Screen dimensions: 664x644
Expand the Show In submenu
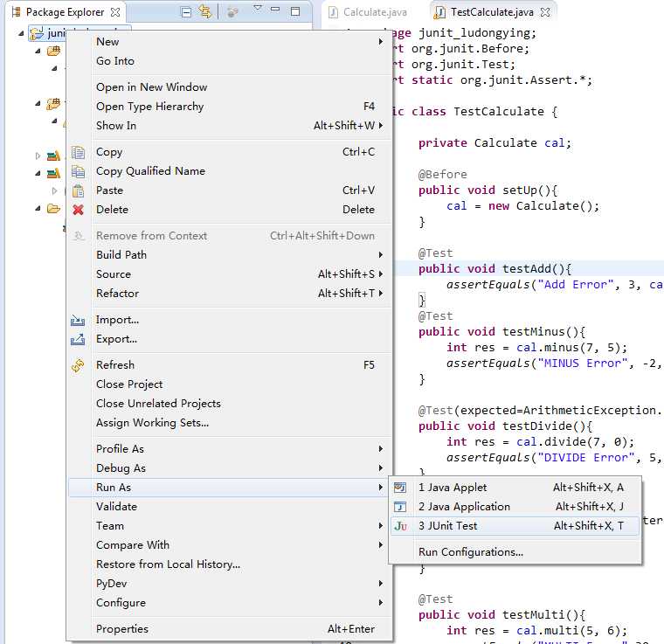coord(230,126)
